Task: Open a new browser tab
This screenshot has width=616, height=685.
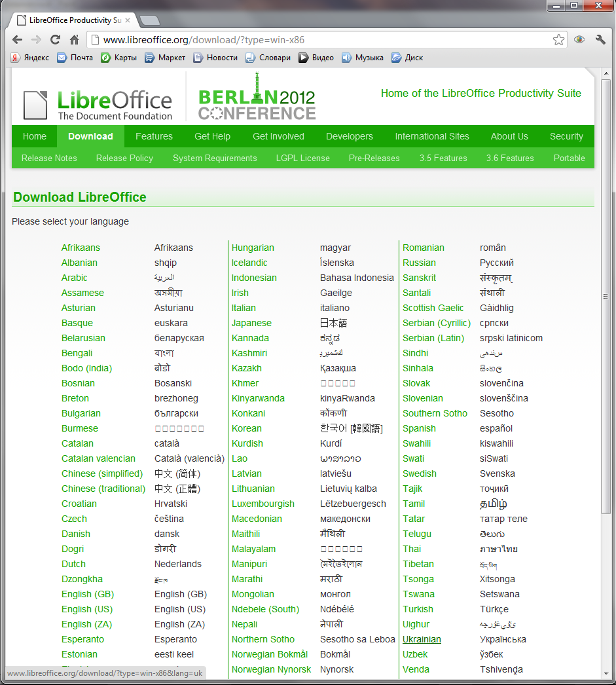Action: [150, 20]
